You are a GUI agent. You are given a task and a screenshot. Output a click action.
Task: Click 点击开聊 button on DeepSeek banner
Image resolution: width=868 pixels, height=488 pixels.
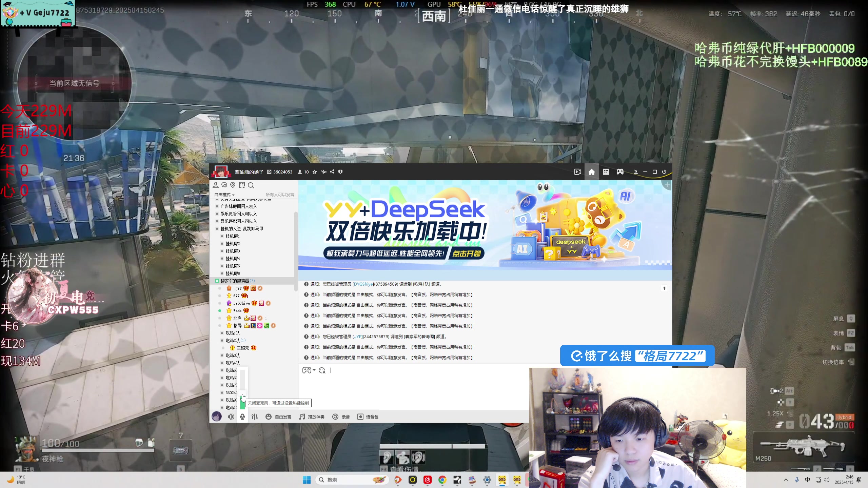(x=467, y=254)
